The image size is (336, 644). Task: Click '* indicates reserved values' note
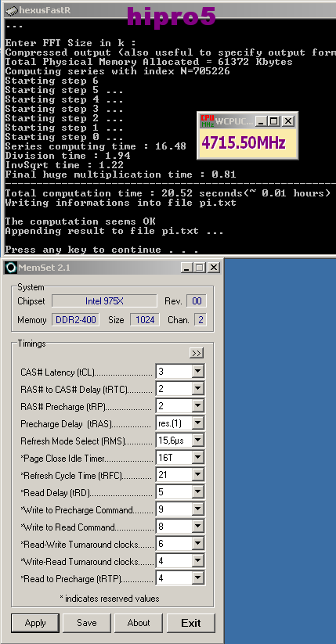pos(110,599)
